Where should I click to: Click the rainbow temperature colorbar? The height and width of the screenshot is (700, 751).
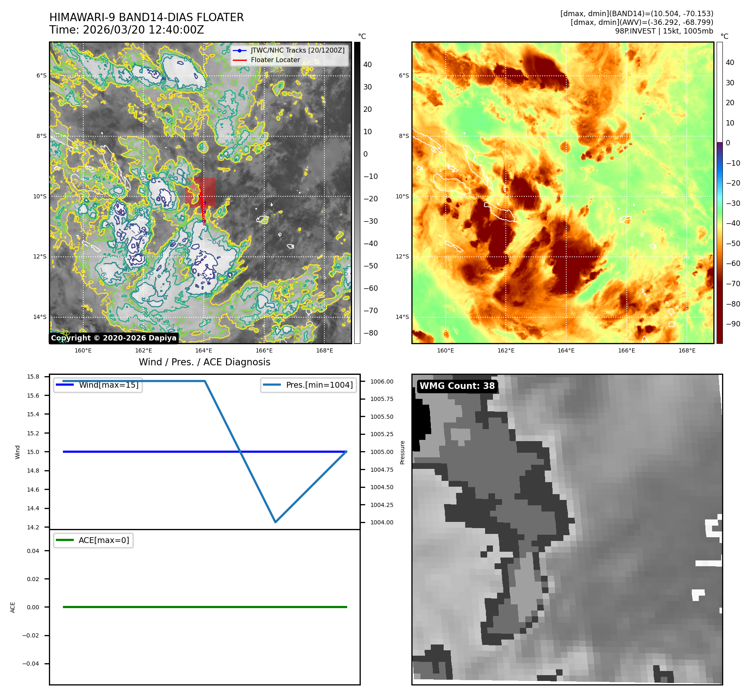[720, 193]
